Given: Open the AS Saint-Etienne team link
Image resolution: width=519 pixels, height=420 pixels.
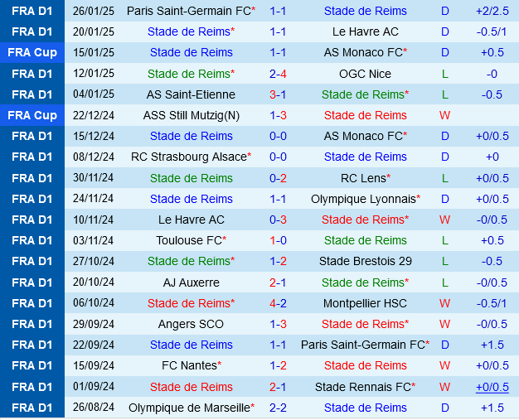Looking at the screenshot, I should (191, 94).
